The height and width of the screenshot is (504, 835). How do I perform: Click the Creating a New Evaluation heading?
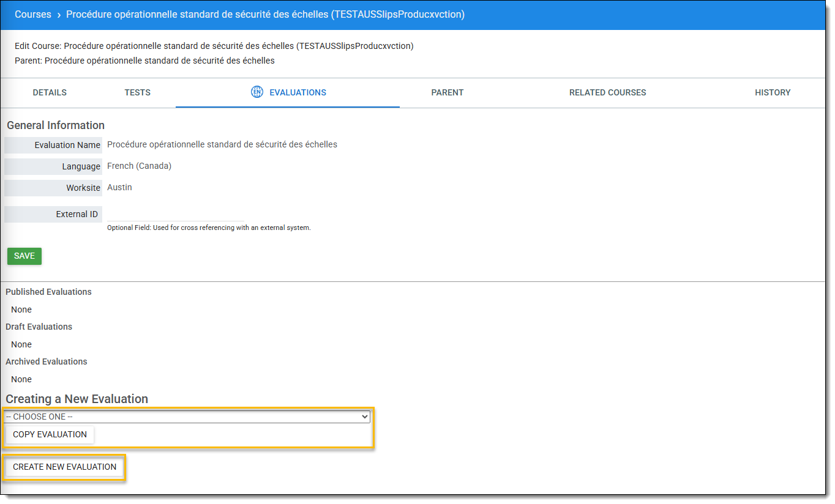pyautogui.click(x=77, y=399)
